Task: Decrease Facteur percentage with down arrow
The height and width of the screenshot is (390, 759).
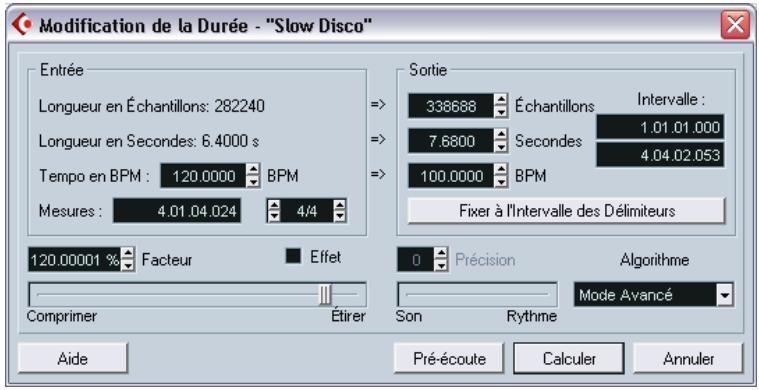Action: pos(128,266)
